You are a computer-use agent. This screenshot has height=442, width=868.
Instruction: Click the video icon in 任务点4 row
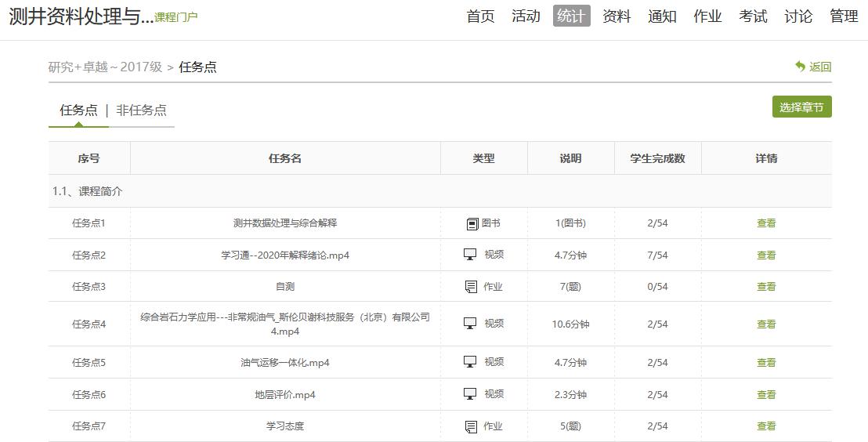coord(470,324)
